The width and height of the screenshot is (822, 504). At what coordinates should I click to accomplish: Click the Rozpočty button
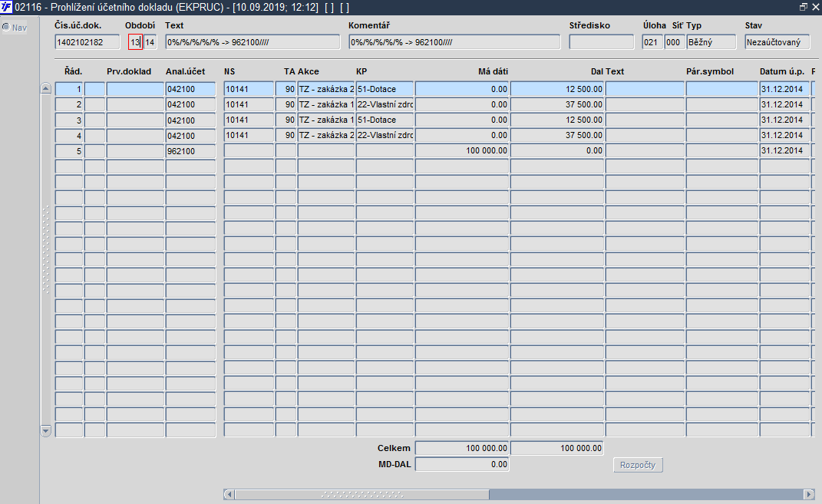point(638,465)
